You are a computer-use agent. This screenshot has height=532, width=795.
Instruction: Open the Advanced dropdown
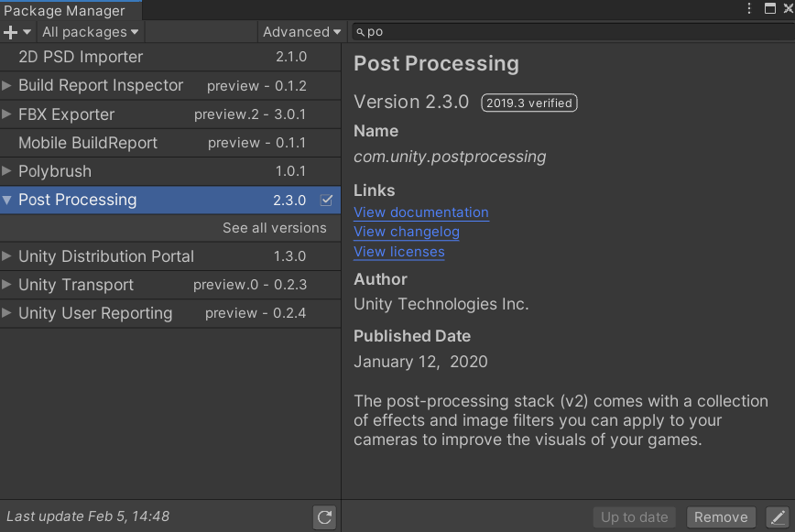[301, 32]
